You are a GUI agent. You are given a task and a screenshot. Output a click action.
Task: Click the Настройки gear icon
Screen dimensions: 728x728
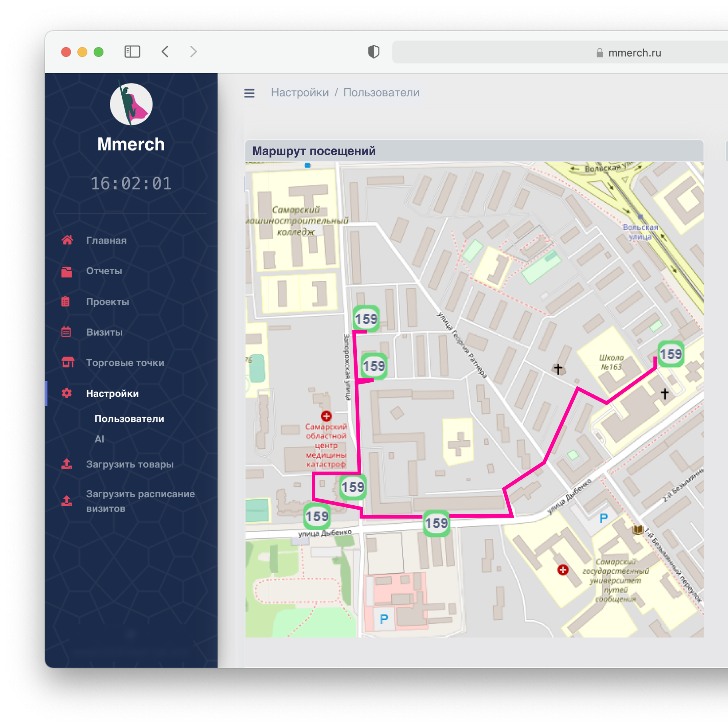pos(67,393)
